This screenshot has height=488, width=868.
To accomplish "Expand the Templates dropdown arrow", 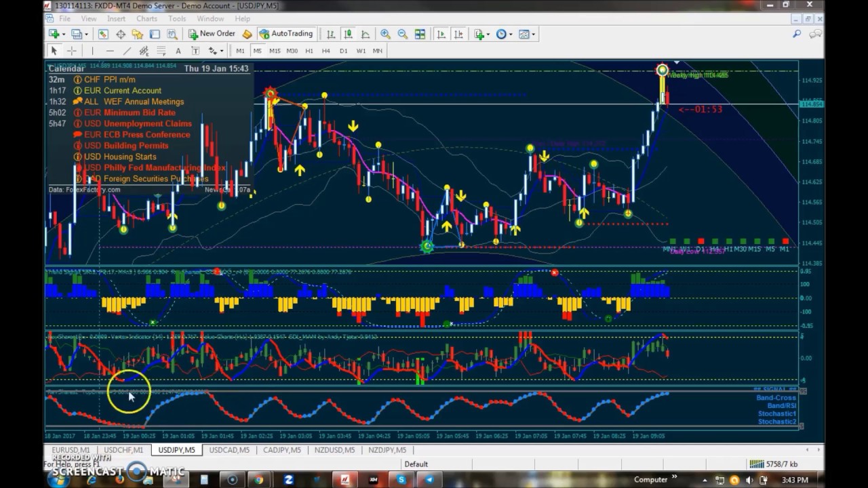I will [534, 34].
